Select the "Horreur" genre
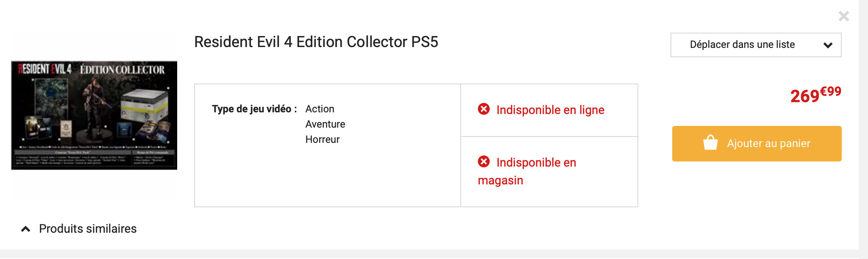Screen dimensions: 868x259 coord(322,139)
